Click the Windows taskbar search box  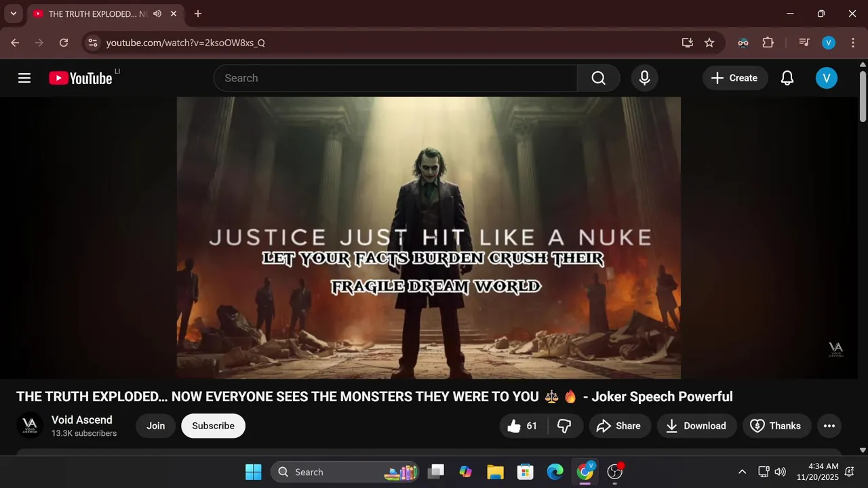click(344, 472)
